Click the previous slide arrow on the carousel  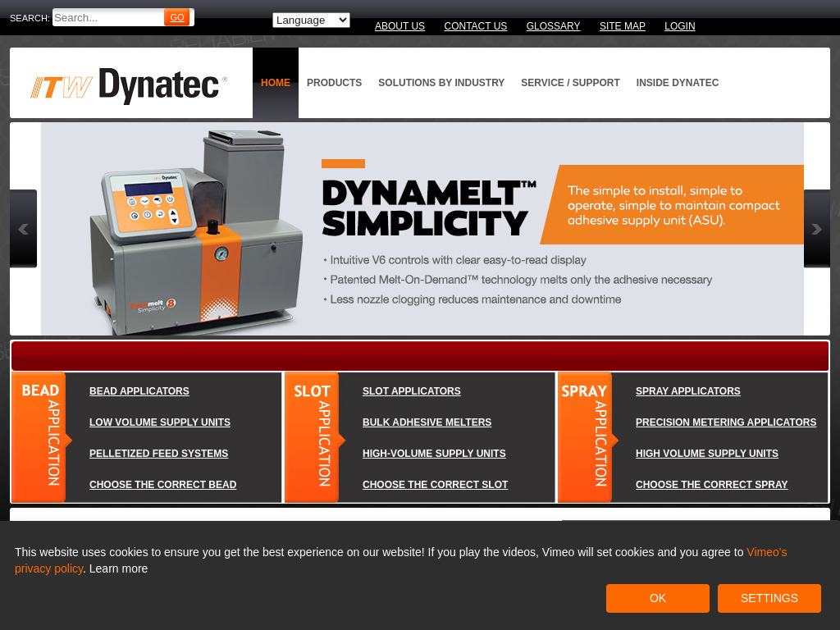click(23, 229)
